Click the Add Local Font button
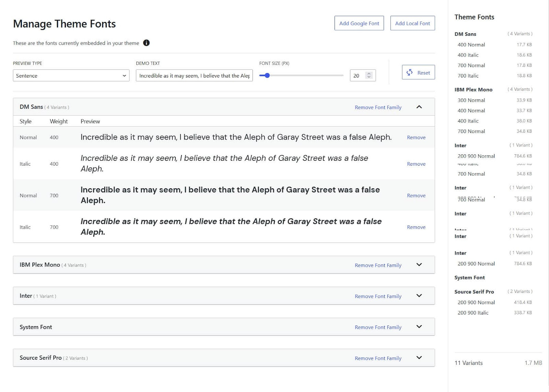 [x=412, y=23]
